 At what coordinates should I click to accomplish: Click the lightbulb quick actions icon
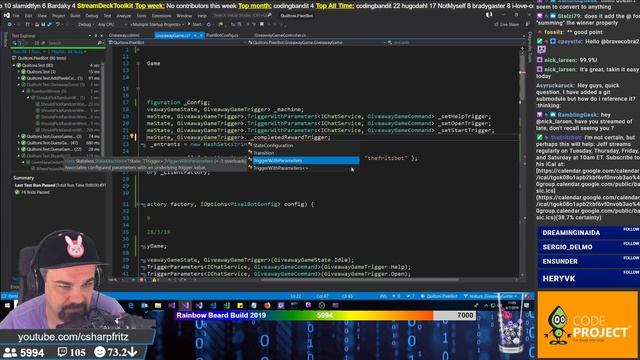click(132, 137)
